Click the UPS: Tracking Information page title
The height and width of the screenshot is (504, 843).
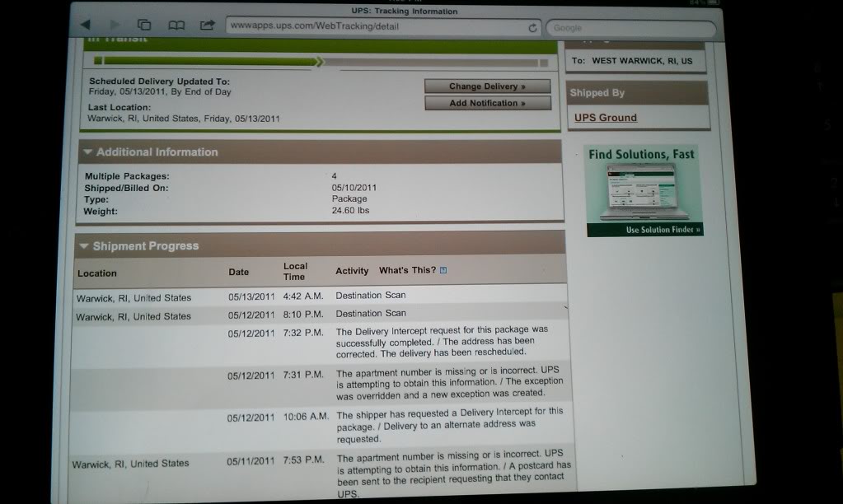405,11
